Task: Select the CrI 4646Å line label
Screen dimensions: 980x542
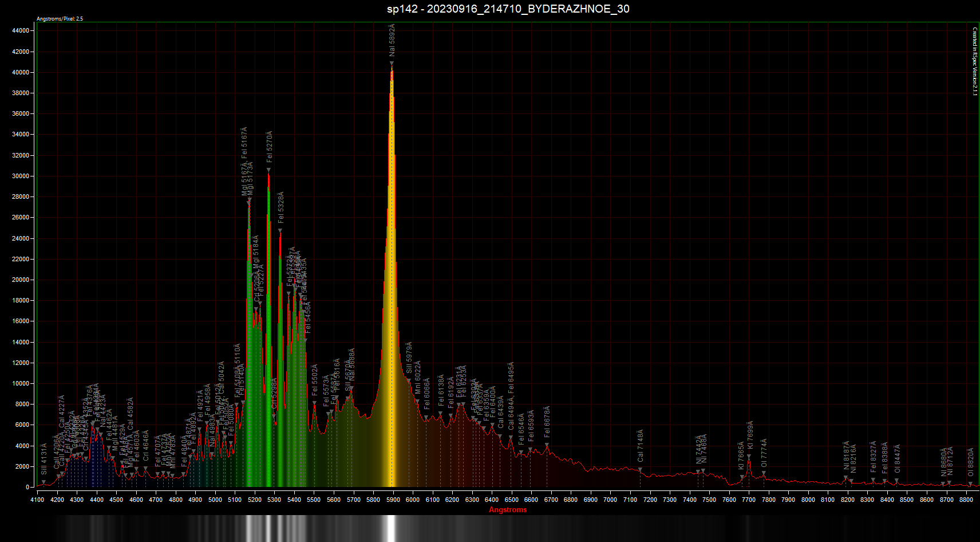Action: tap(146, 446)
